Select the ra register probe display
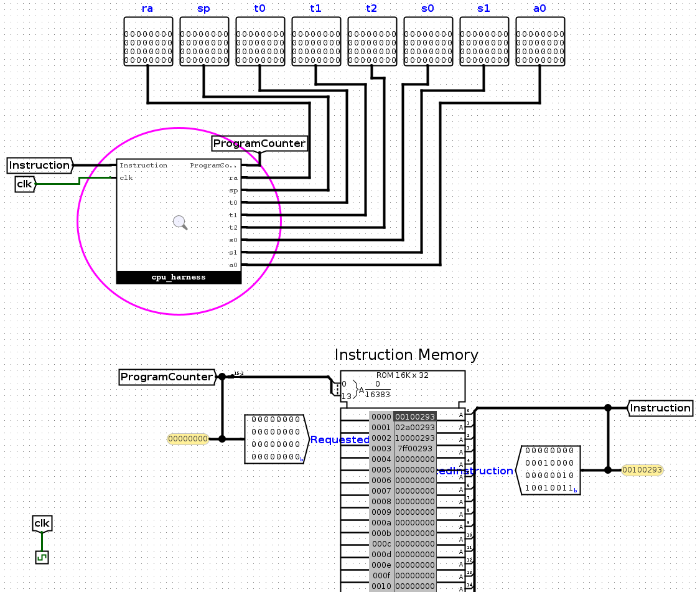The height and width of the screenshot is (592, 700). 147,42
